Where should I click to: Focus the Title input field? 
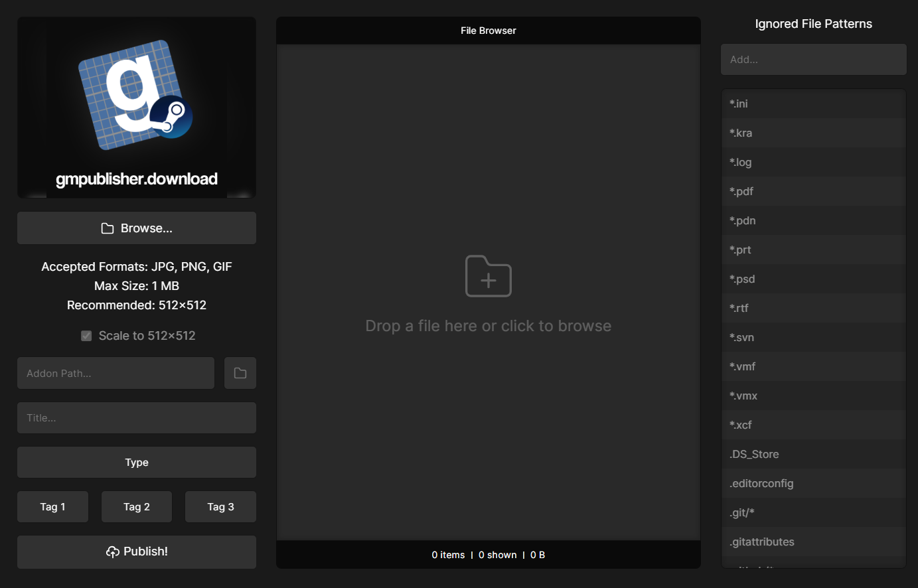pyautogui.click(x=137, y=418)
